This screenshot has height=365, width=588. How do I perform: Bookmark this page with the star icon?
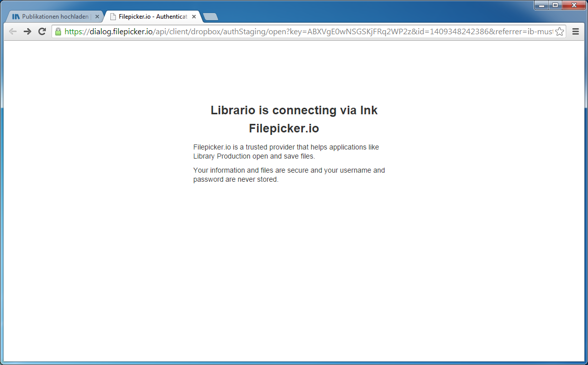coord(559,32)
